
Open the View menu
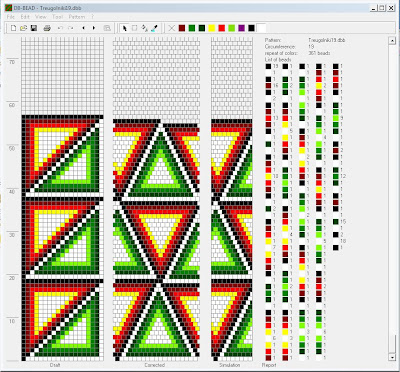pyautogui.click(x=41, y=17)
